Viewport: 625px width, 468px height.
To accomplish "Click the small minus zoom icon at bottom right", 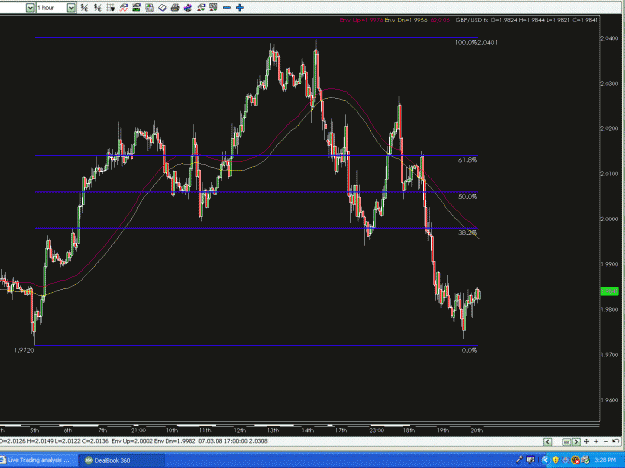I will pyautogui.click(x=606, y=441).
